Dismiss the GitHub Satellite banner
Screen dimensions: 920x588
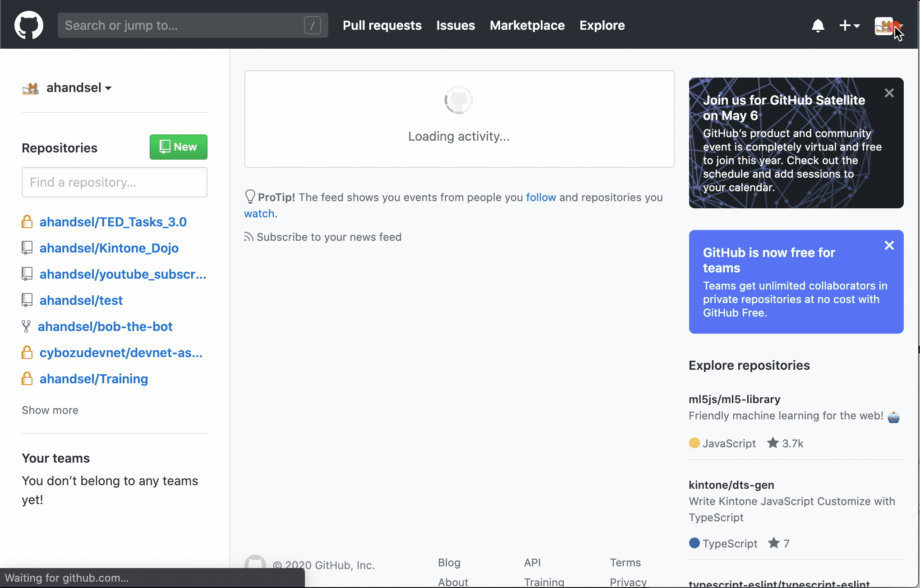coord(889,93)
